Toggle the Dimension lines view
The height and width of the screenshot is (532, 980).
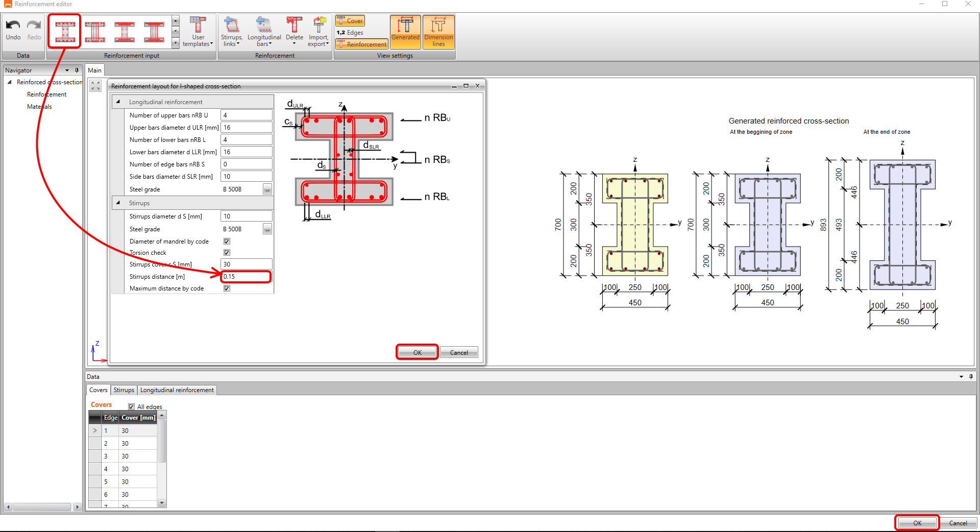pos(438,32)
